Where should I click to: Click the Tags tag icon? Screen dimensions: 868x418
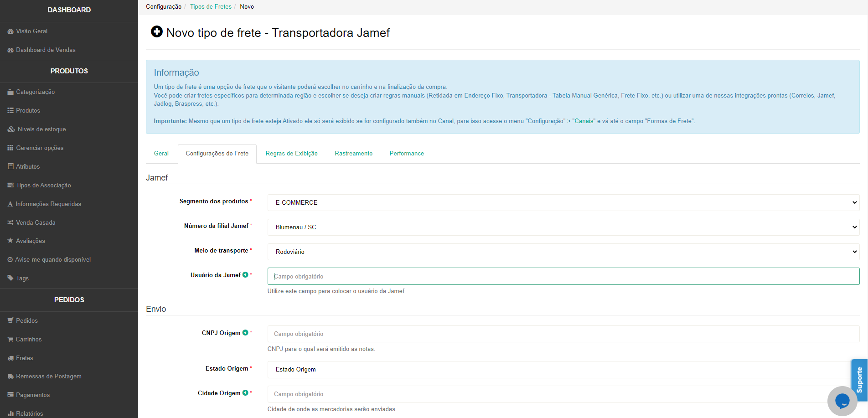click(10, 278)
